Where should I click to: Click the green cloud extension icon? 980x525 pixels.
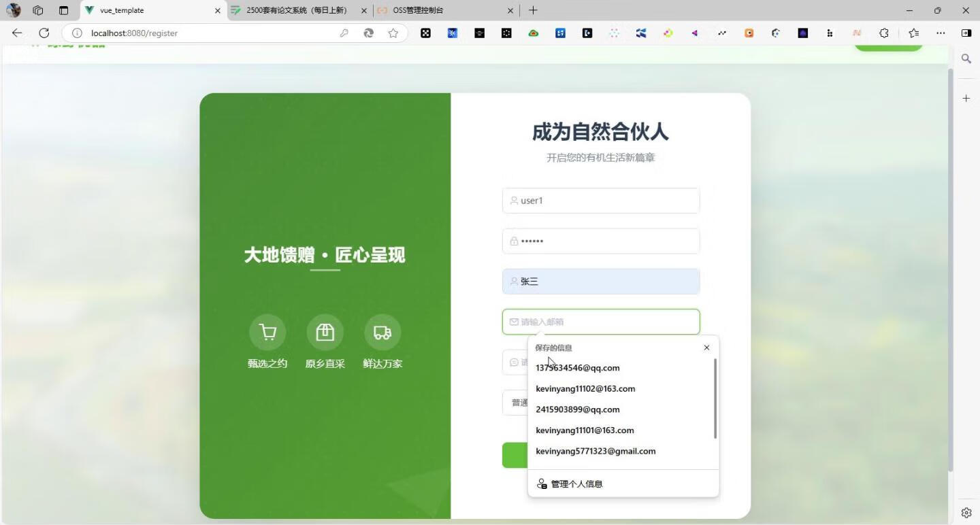[x=534, y=33]
